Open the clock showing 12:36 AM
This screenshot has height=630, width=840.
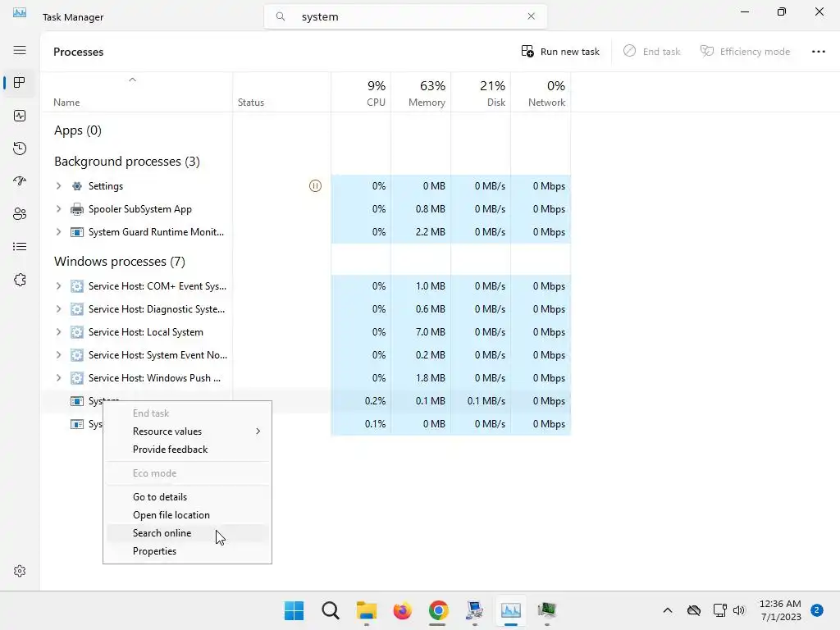pyautogui.click(x=780, y=610)
